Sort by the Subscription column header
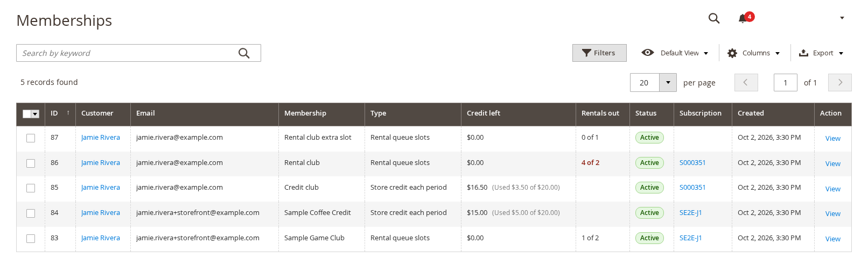This screenshot has width=868, height=258. (703, 113)
